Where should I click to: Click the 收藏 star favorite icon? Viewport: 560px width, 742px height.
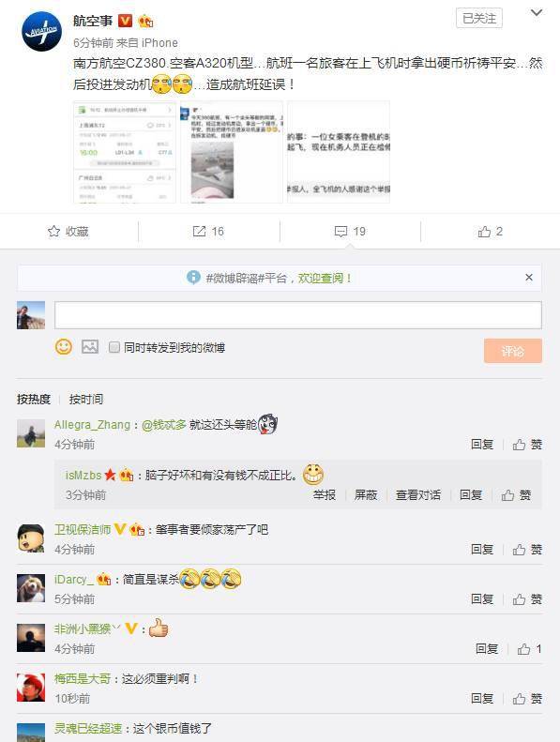(x=54, y=231)
